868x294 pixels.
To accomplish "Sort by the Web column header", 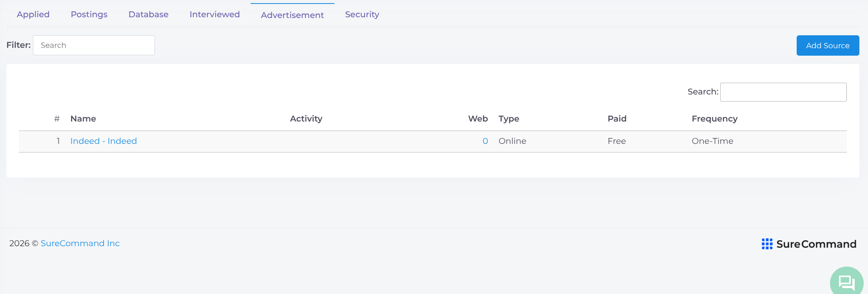I will (x=478, y=119).
